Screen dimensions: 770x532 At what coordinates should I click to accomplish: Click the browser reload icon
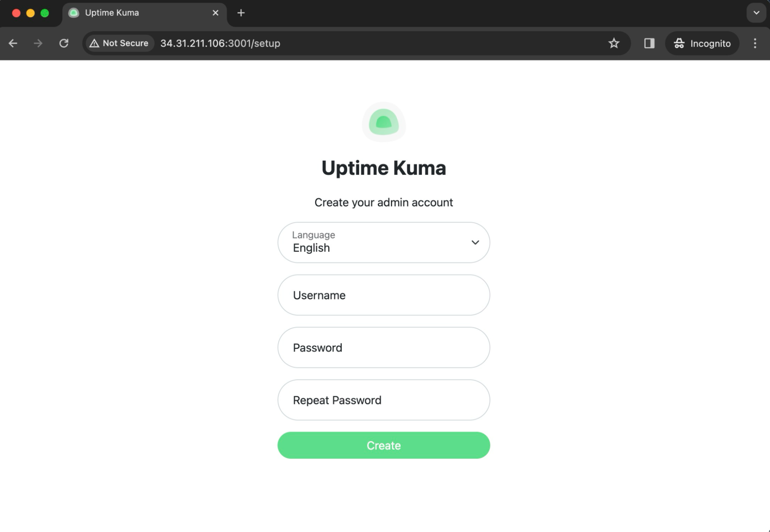tap(64, 43)
